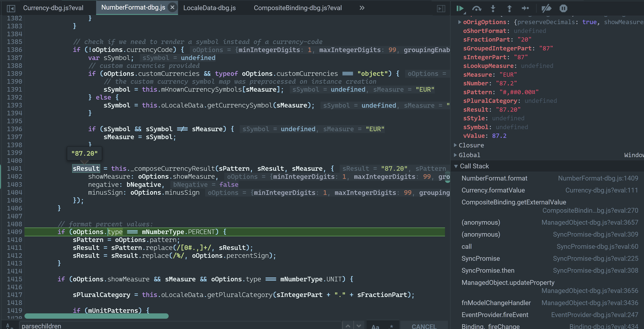Click the more tabs overflow arrow

tap(362, 8)
